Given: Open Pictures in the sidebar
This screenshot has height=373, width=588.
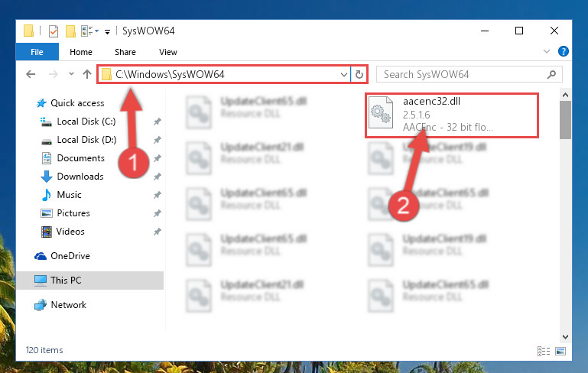Looking at the screenshot, I should pyautogui.click(x=73, y=213).
